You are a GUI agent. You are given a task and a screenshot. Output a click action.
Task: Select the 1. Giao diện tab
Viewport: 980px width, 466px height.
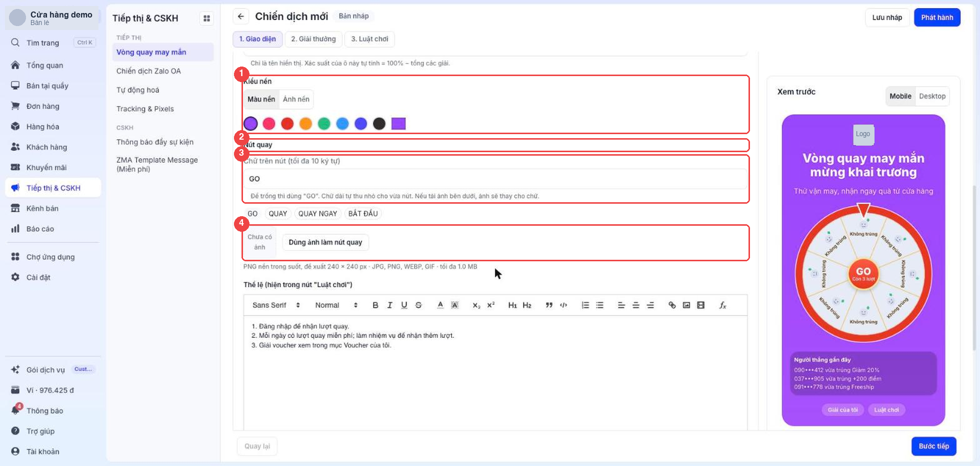(x=257, y=39)
